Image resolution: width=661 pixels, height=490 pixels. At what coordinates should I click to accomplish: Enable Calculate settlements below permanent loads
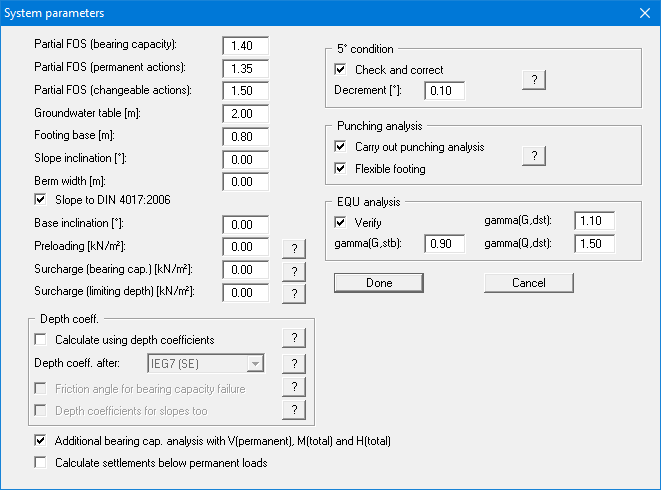(41, 463)
